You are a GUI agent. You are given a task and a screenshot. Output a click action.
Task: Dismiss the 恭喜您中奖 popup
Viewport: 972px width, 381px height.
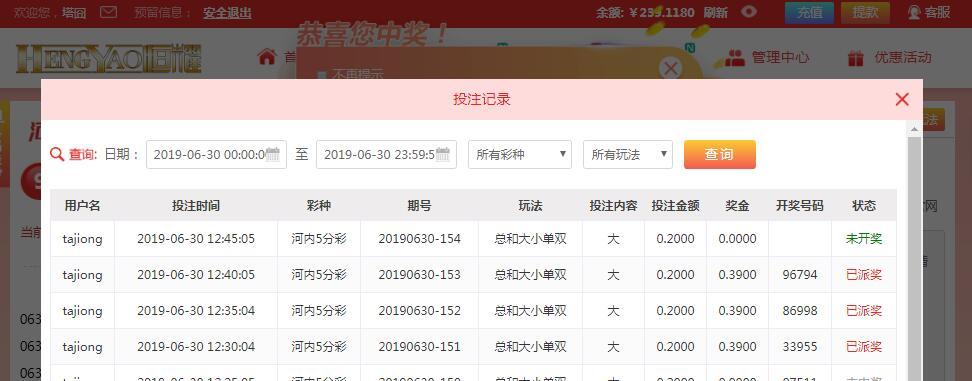(670, 68)
